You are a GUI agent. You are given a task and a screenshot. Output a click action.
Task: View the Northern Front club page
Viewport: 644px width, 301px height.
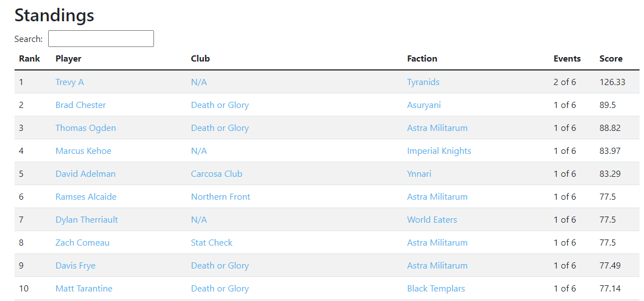tap(221, 197)
